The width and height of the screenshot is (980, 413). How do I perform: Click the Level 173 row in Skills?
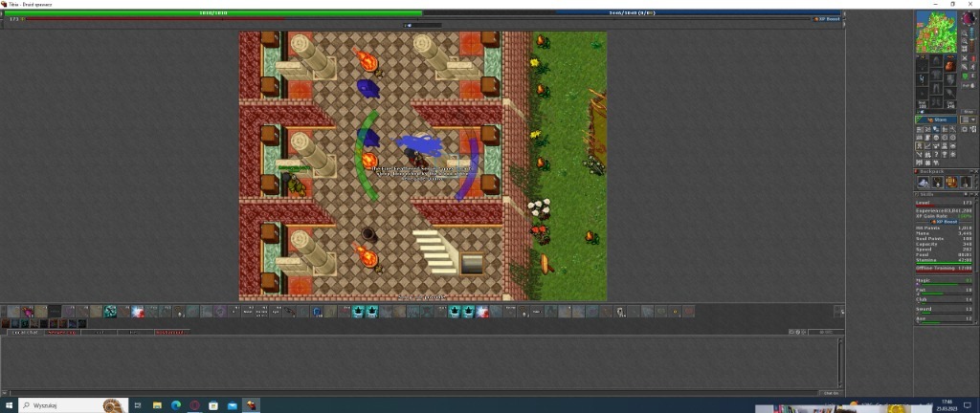tap(944, 203)
